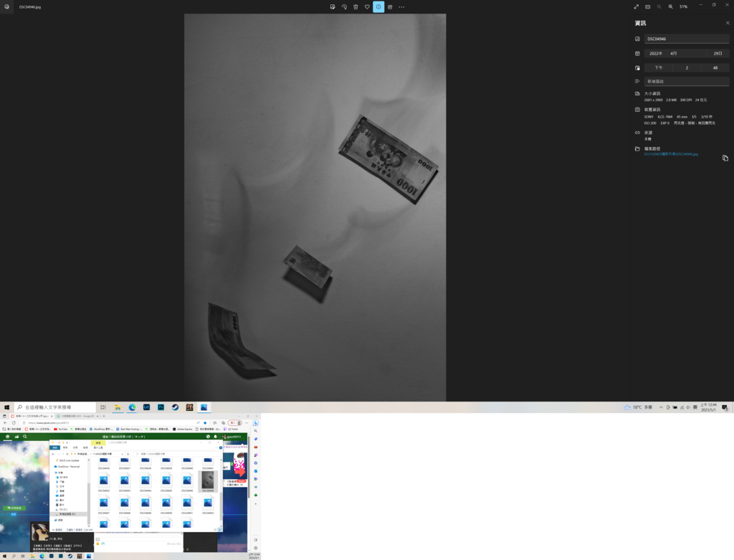Open the minute selector showing 48
The height and width of the screenshot is (560, 734).
[x=715, y=68]
